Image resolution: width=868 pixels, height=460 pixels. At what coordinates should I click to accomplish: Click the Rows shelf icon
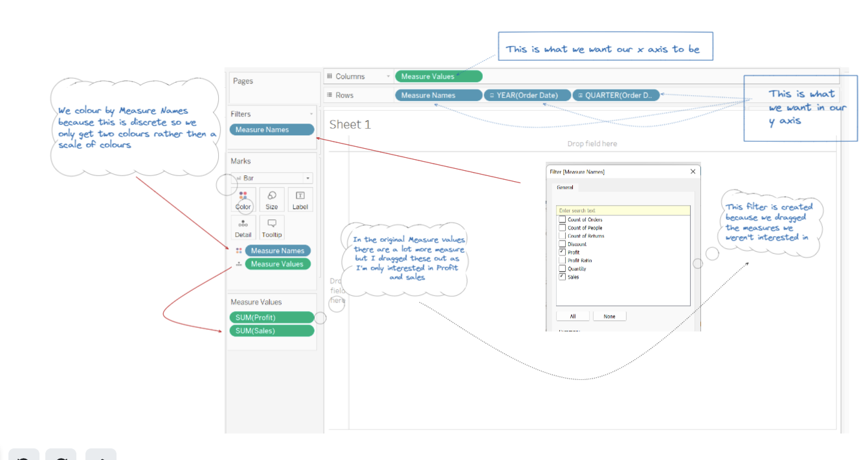329,95
